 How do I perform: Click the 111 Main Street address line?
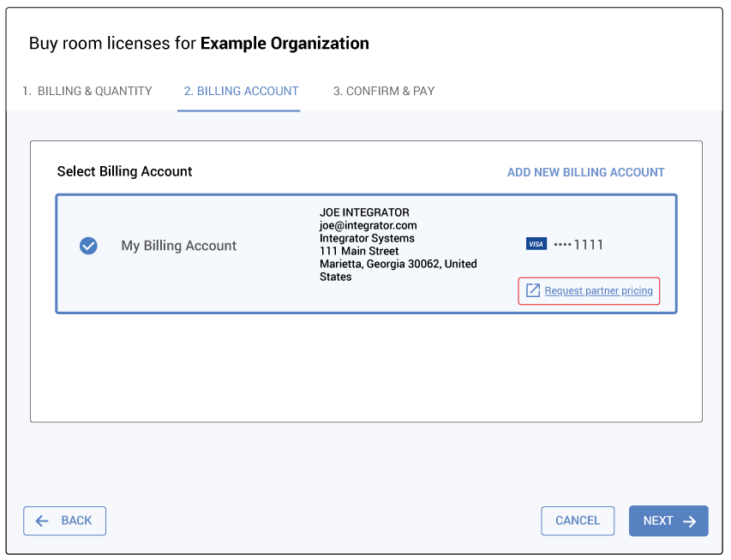click(x=359, y=251)
